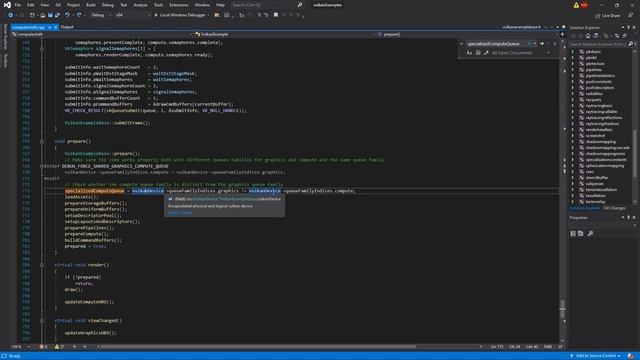The height and width of the screenshot is (360, 640).
Task: Click the Properties panel wrench icon
Action: [590, 233]
